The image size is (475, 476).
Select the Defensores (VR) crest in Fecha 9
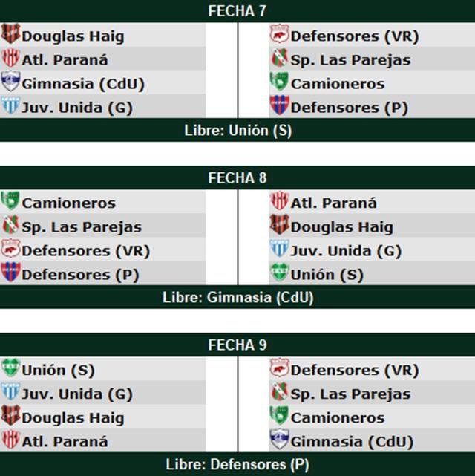coord(279,369)
